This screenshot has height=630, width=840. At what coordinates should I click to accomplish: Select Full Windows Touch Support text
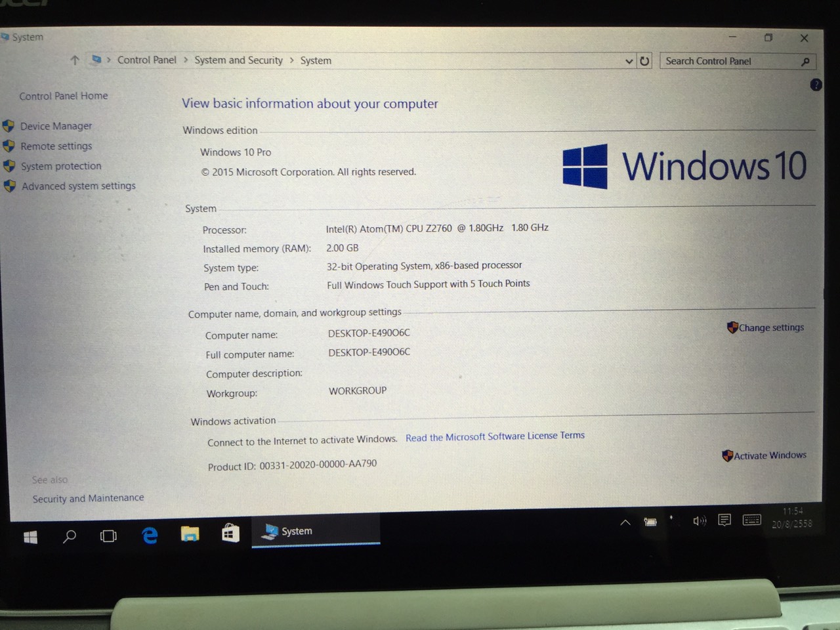[429, 284]
